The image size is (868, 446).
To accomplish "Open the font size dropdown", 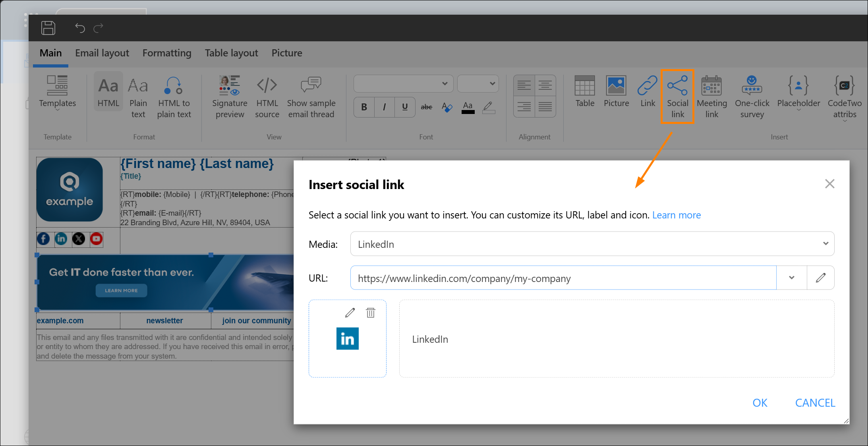I will (x=478, y=83).
